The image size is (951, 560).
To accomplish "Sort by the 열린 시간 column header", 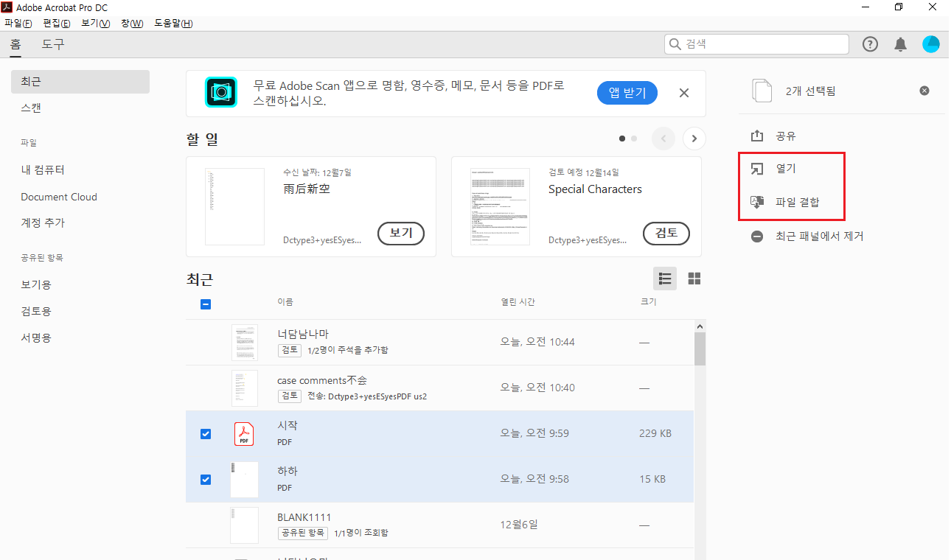I will 518,302.
